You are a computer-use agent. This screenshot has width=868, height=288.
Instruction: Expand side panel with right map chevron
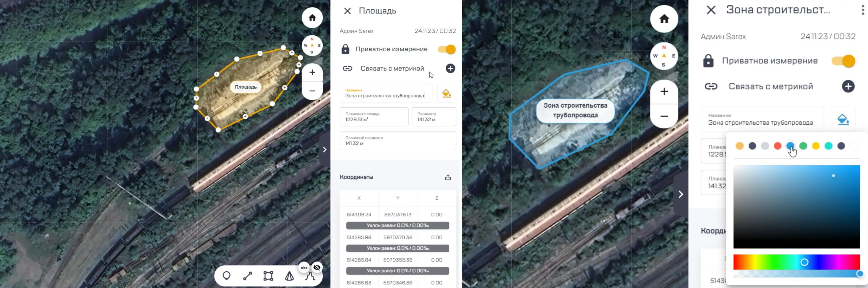(x=681, y=194)
